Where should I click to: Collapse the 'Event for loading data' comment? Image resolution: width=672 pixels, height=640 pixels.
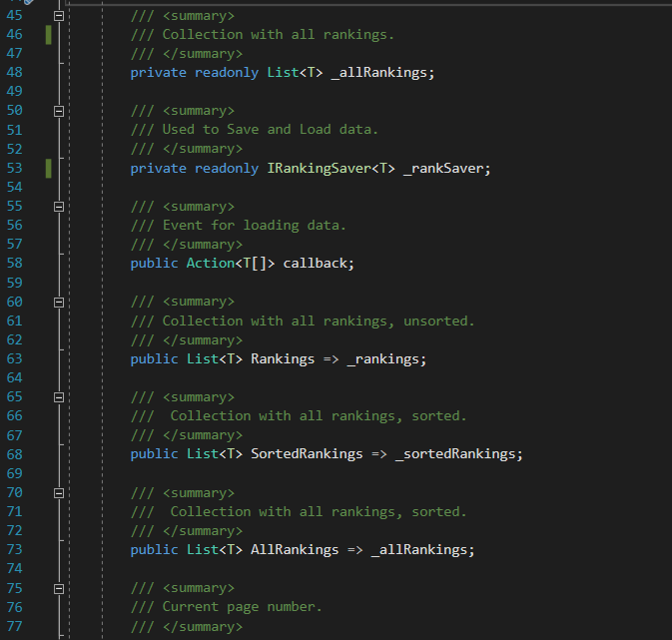coord(59,207)
